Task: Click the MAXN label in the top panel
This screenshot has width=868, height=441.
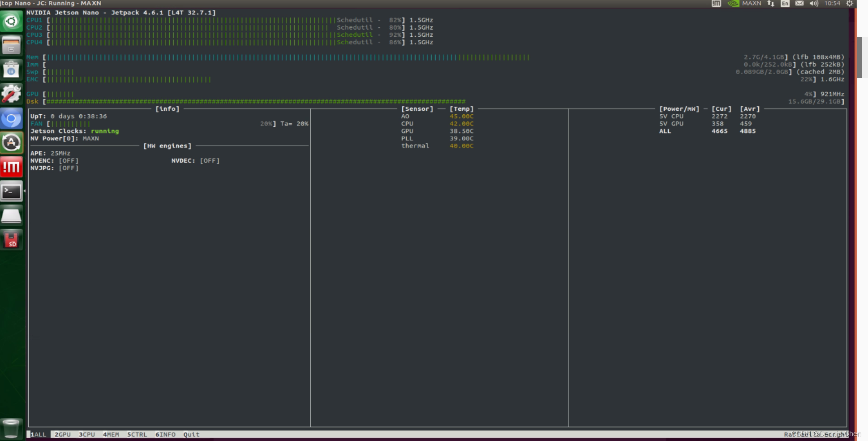Action: 752,3
